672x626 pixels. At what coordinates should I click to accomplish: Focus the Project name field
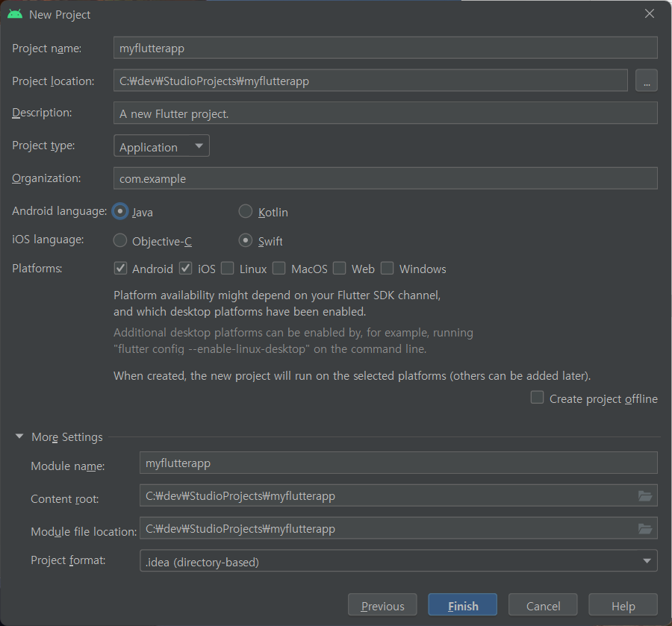385,48
